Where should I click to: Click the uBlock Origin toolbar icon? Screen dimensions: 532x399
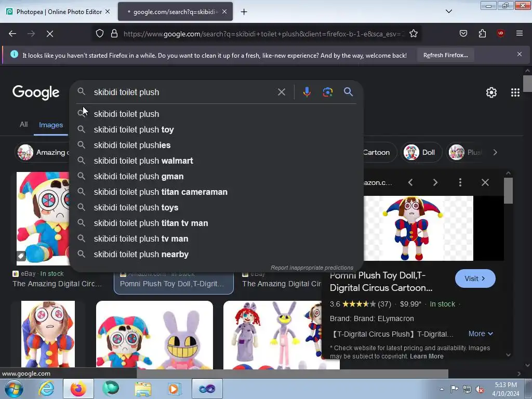tap(500, 34)
